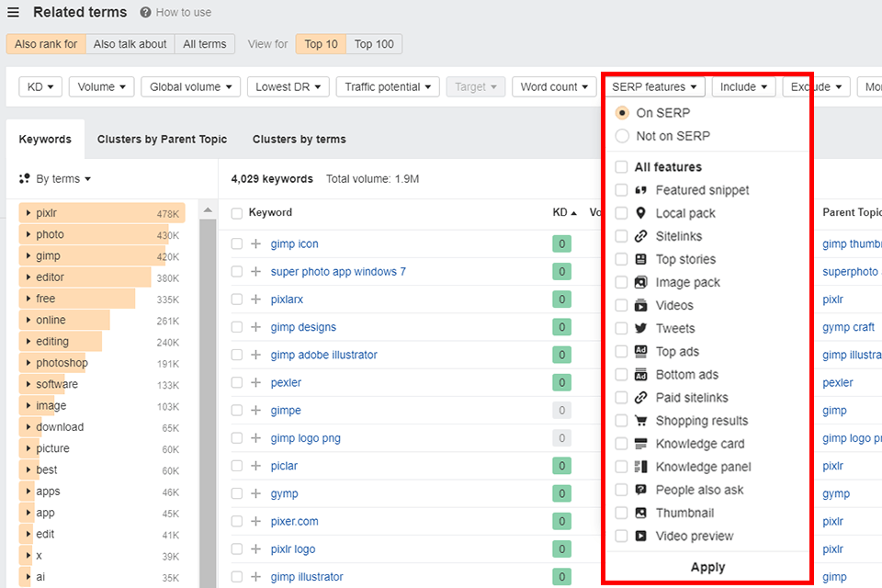Add super photo app windows 7 with plus

tap(256, 271)
